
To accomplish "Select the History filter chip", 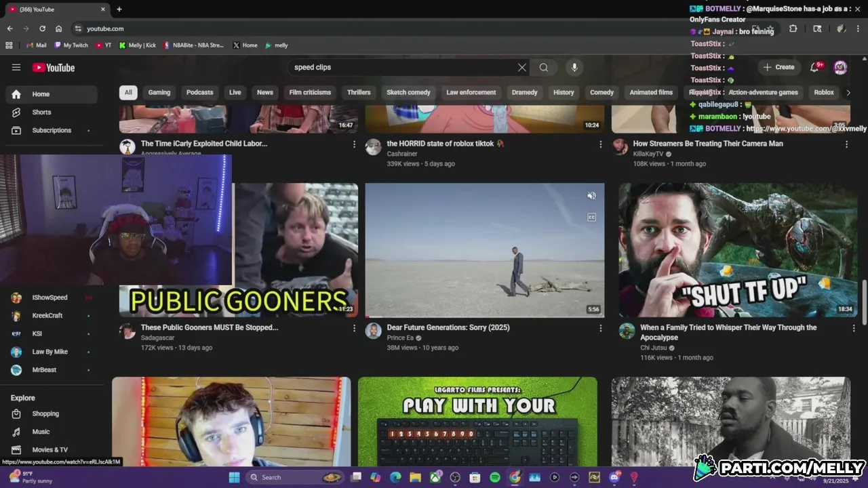I will pos(564,92).
